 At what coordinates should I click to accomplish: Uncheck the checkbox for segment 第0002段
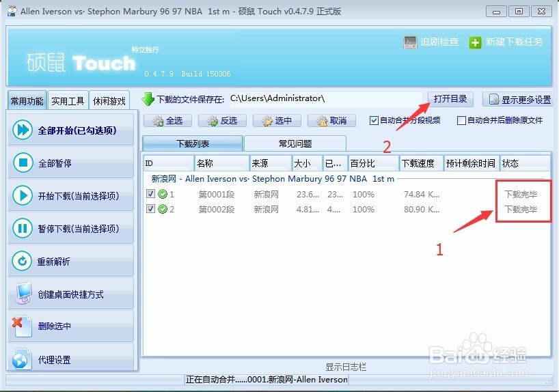150,208
